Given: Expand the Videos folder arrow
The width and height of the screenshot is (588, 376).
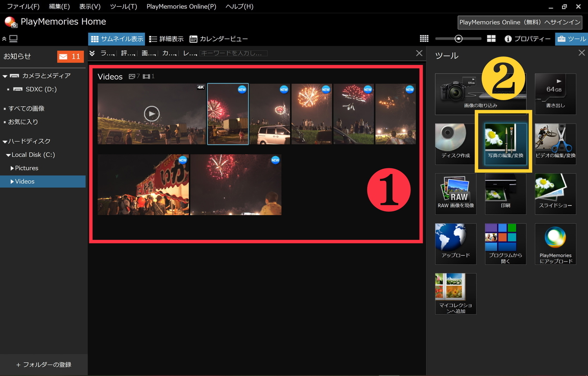Looking at the screenshot, I should pos(12,181).
